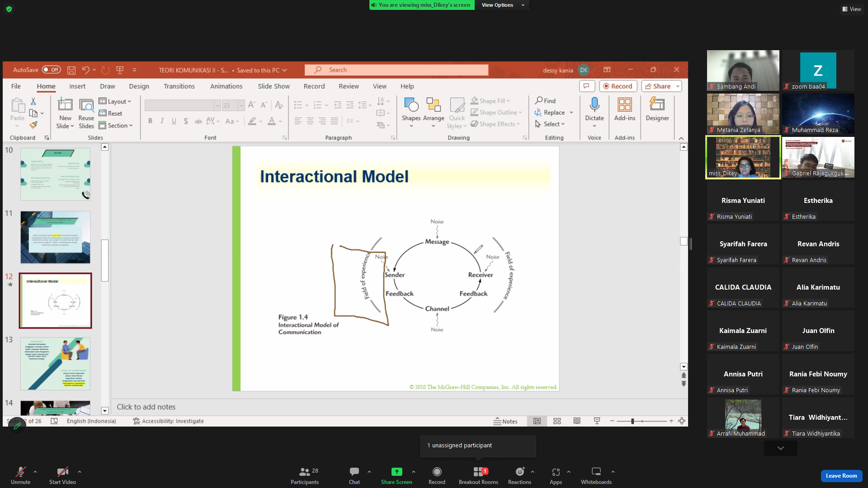Open the font name combo box
868x488 pixels.
(183, 105)
